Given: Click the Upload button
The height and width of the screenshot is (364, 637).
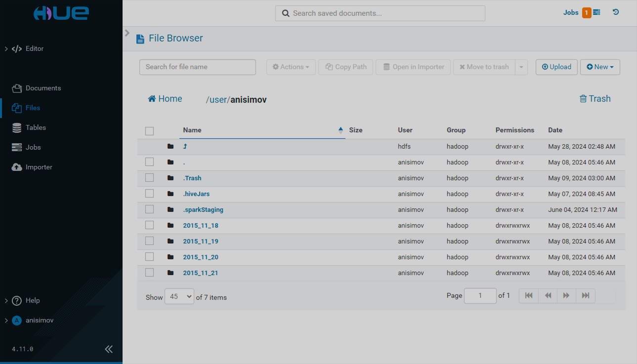Looking at the screenshot, I should (556, 67).
